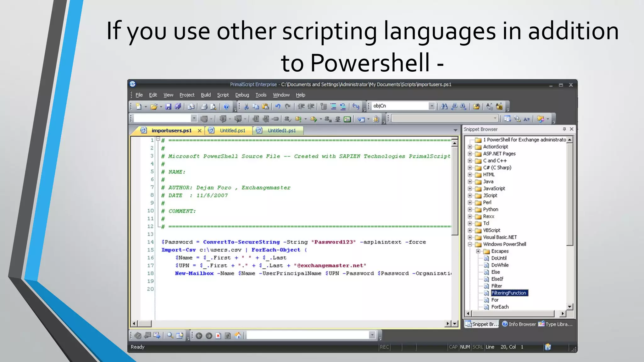Close the importusers.ps1 tab
This screenshot has width=644, height=362.
(199, 131)
